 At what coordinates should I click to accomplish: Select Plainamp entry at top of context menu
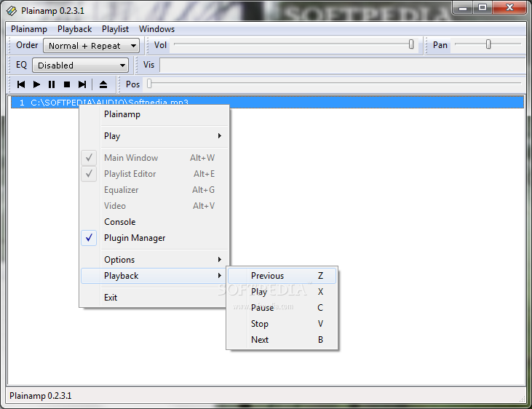click(154, 114)
